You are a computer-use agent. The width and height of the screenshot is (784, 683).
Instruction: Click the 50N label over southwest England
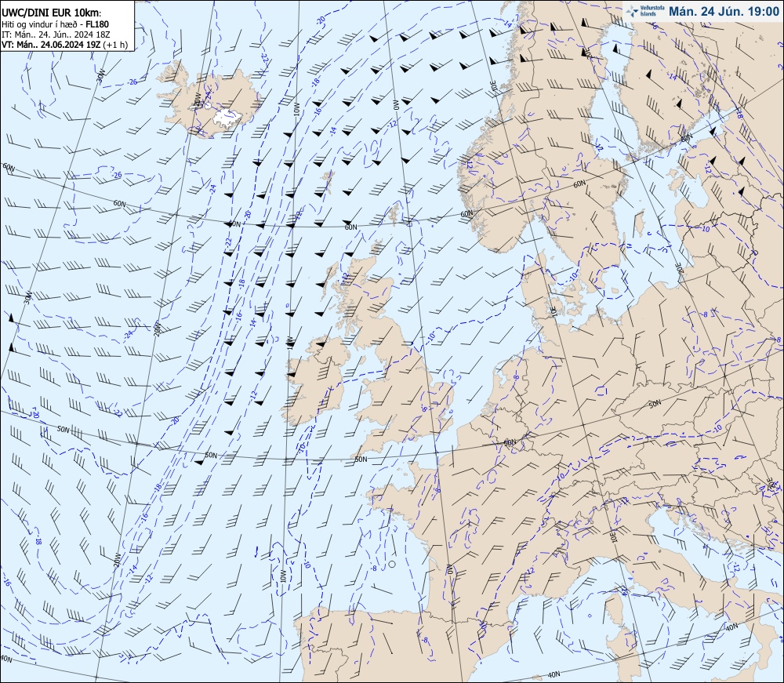(361, 460)
